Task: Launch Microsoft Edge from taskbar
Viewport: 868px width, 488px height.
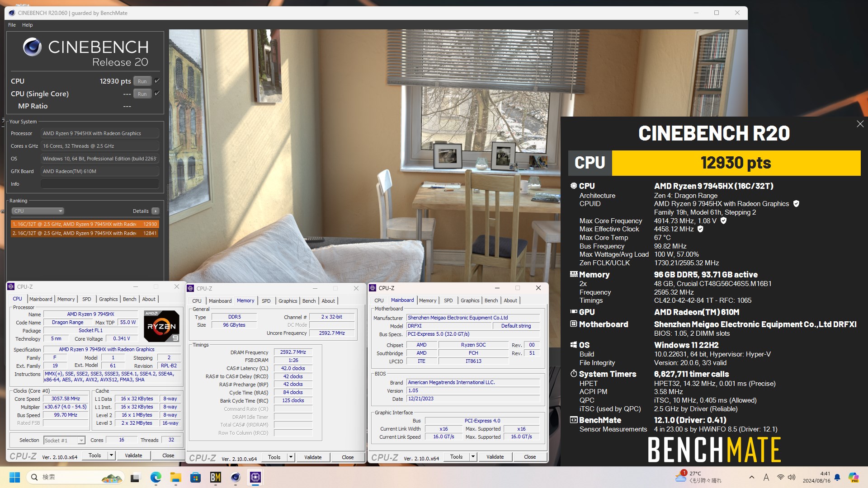Action: tap(156, 477)
